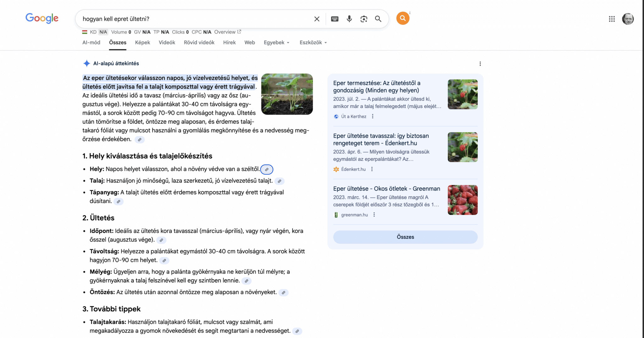Viewport: 644px width, 338px height.
Task: Select the AI-mód tab
Action: click(91, 42)
